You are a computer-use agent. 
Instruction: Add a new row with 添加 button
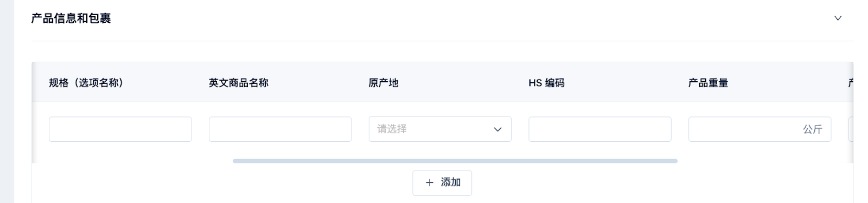tap(442, 183)
